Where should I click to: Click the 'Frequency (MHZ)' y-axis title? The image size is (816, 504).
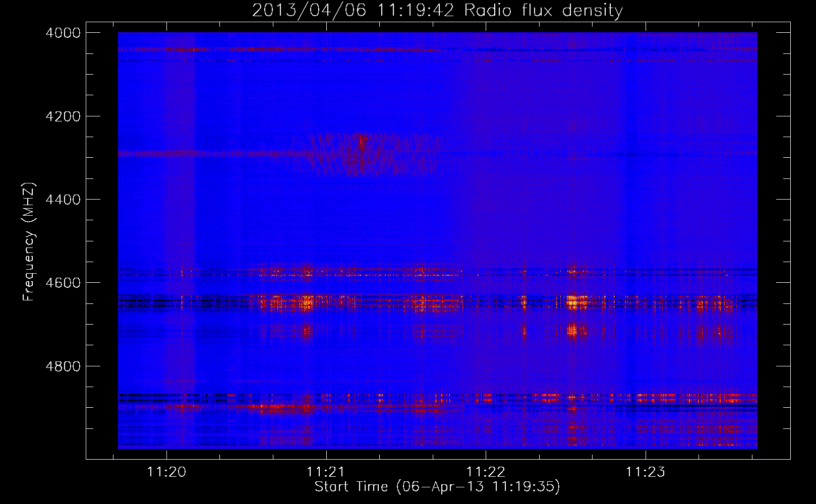point(29,242)
